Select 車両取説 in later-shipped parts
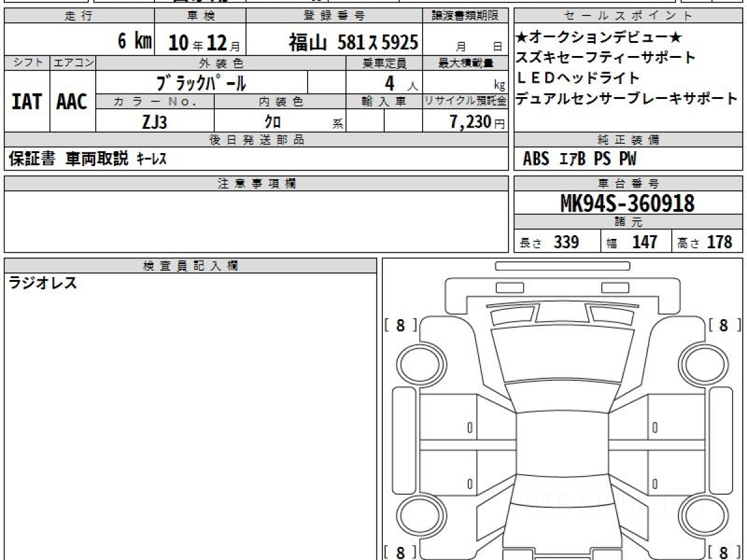 tap(96, 159)
